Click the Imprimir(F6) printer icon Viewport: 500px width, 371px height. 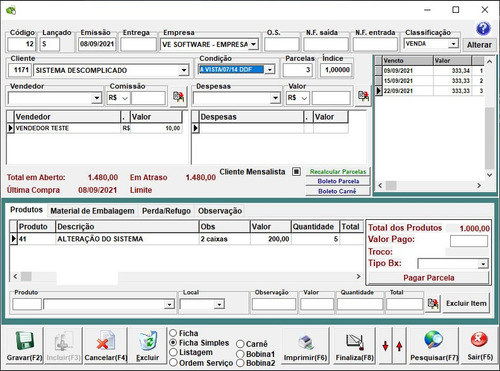tap(305, 343)
